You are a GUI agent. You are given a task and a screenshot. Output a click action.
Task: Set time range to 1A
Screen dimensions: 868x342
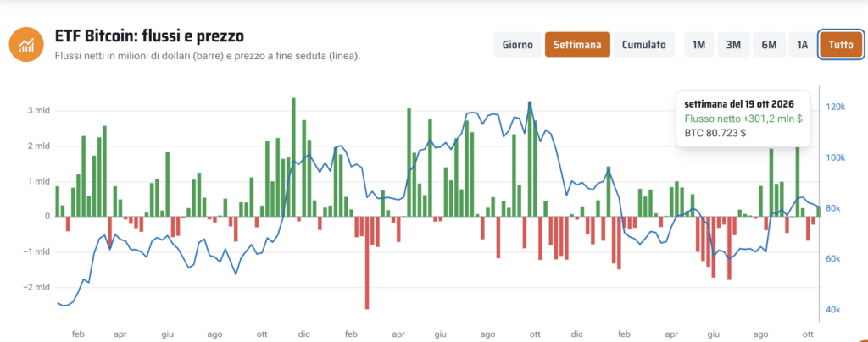802,45
